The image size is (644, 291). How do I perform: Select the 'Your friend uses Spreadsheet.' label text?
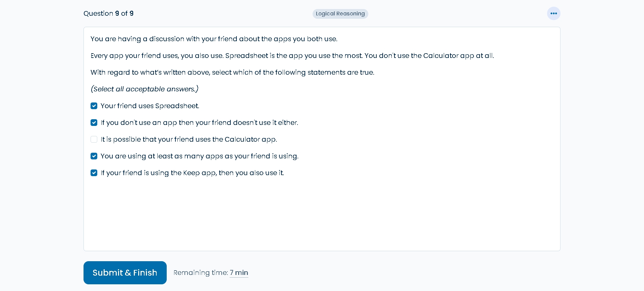coord(150,106)
